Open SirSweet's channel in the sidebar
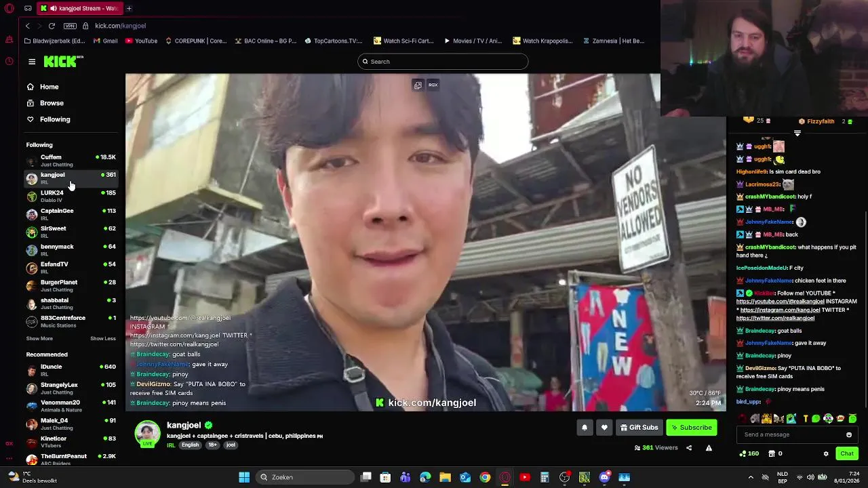The height and width of the screenshot is (488, 868). coord(71,232)
